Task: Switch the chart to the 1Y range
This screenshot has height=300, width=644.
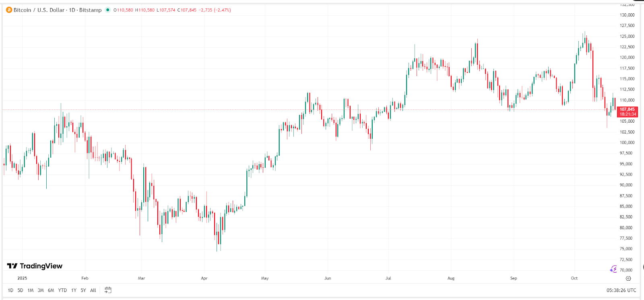Action: tap(73, 290)
